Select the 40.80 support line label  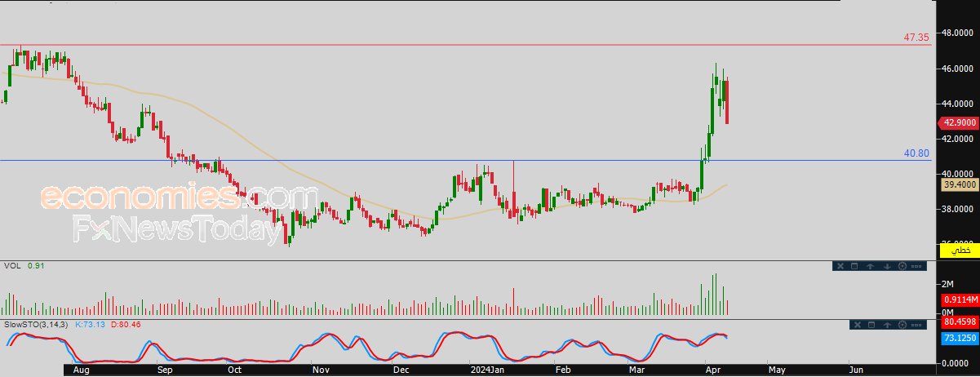click(916, 153)
